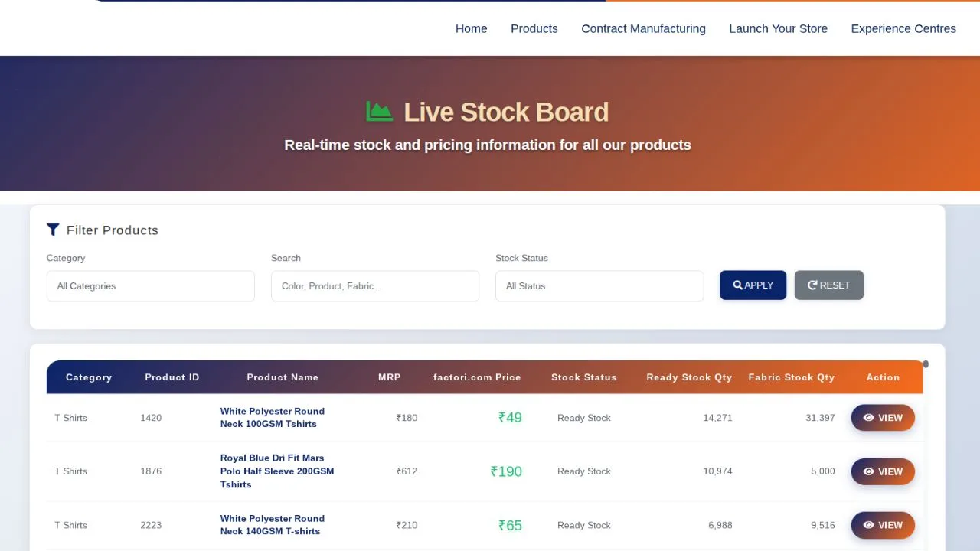Visit the Experience Centres page
Image resolution: width=980 pixels, height=551 pixels.
903,29
